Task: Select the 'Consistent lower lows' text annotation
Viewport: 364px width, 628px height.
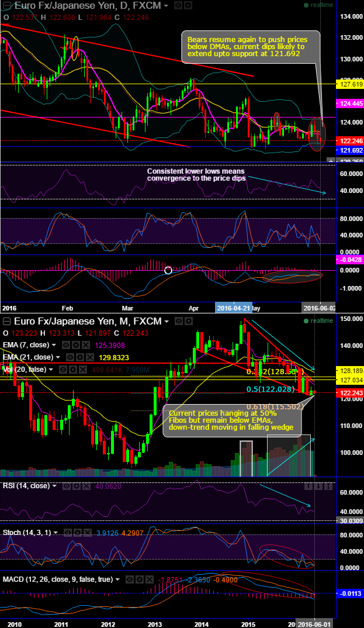Action: [196, 175]
